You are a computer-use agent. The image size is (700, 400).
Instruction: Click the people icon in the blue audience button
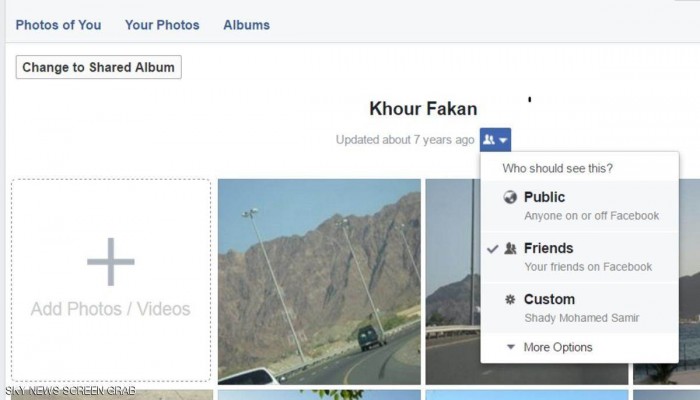coord(489,140)
